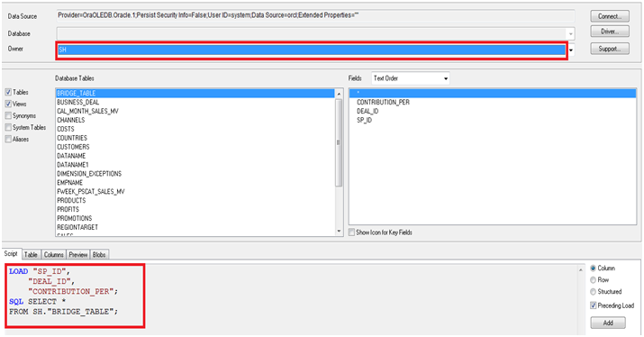This screenshot has width=644, height=337.
Task: Select DIMENSION_EXCEPTIONS table
Action: coord(195,173)
